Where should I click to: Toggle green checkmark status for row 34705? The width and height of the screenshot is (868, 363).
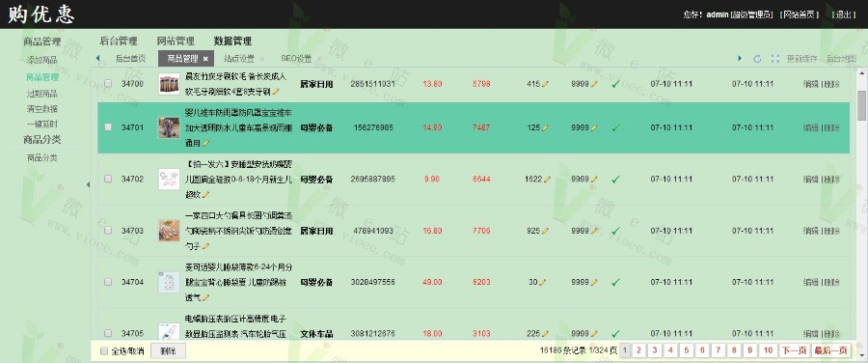pos(615,334)
